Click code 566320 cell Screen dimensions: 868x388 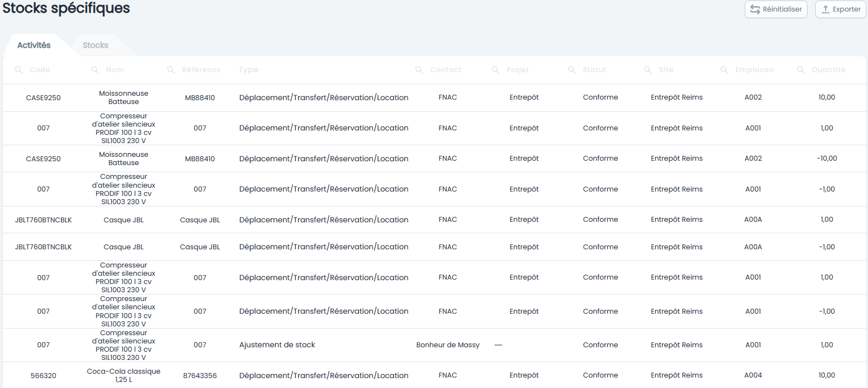[x=43, y=376]
